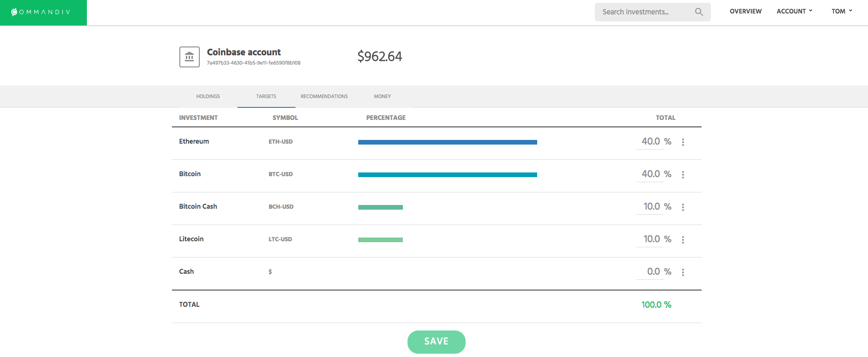868x357 pixels.
Task: Edit Ethereum target percentage field
Action: (x=650, y=142)
